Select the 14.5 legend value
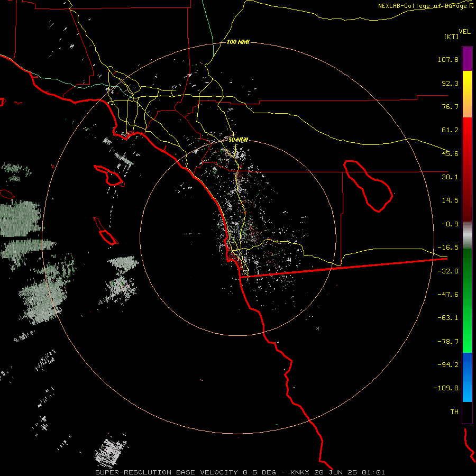 pyautogui.click(x=450, y=200)
